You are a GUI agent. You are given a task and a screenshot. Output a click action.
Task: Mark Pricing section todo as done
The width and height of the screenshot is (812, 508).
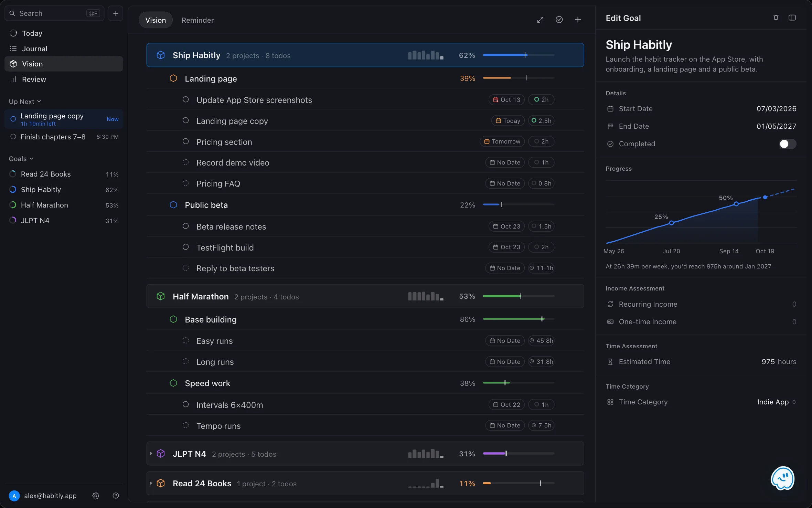click(186, 141)
